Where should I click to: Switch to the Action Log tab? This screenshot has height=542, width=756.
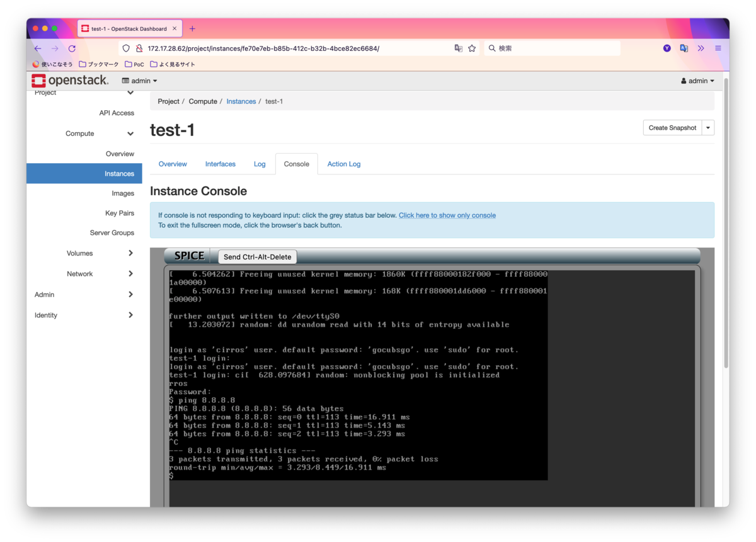point(344,164)
